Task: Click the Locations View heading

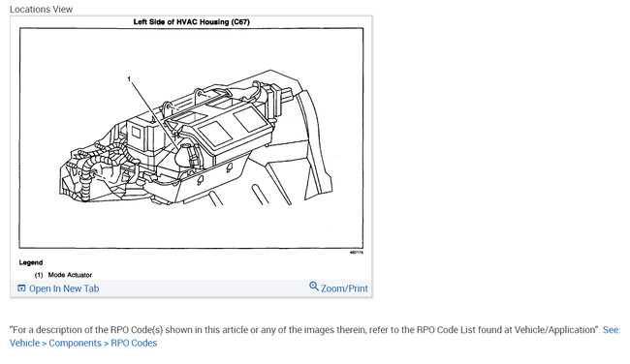Action: click(41, 10)
